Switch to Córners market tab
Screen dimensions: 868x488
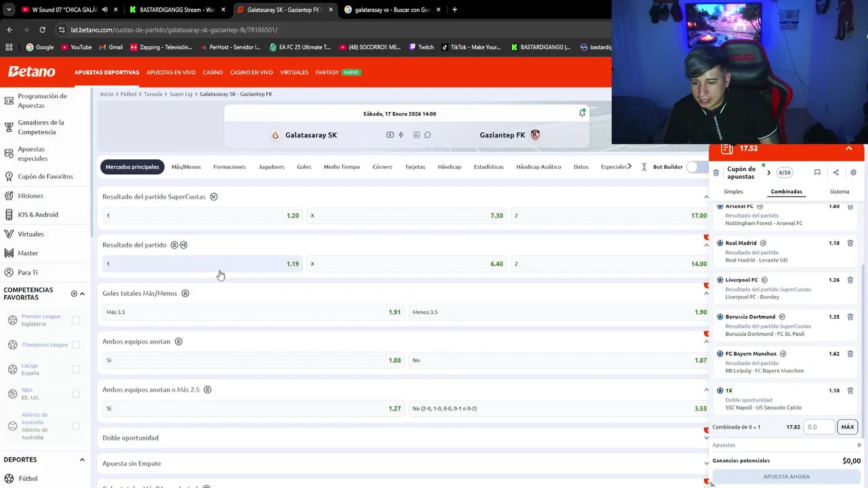click(382, 167)
